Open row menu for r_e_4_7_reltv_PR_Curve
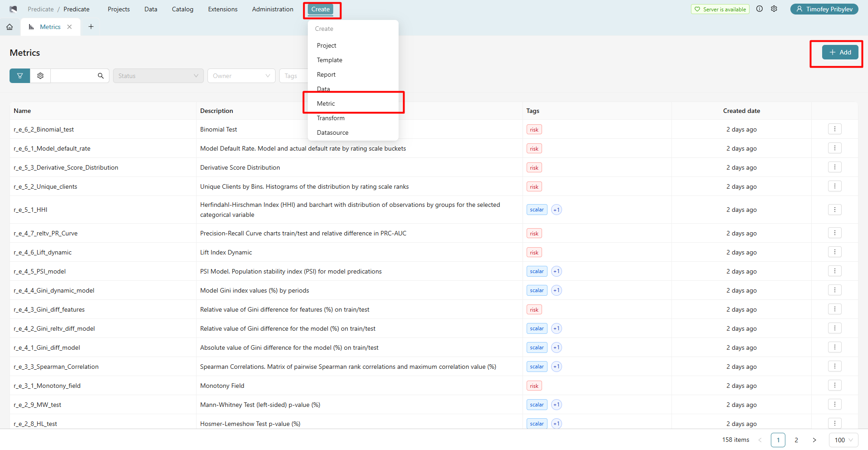This screenshot has width=868, height=450. [834, 233]
